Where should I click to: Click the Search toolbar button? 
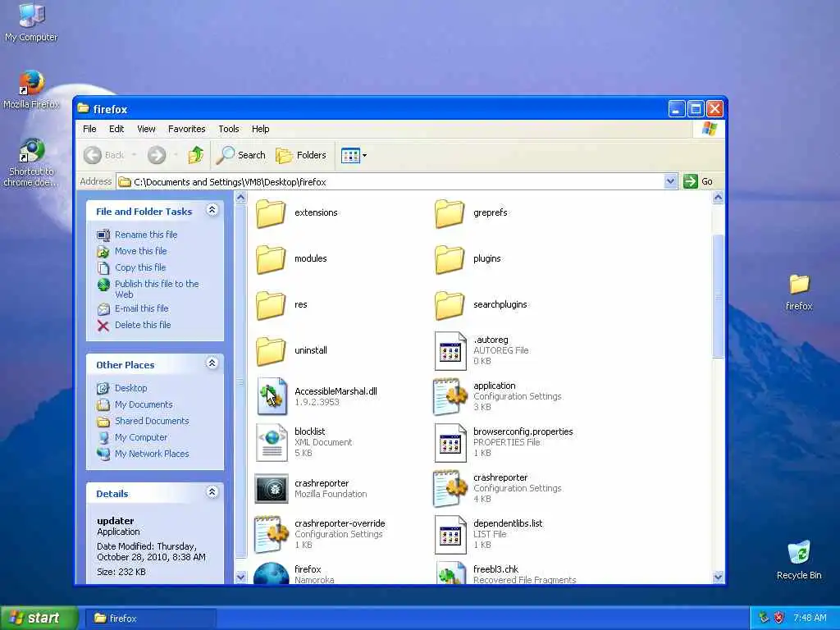tap(242, 155)
